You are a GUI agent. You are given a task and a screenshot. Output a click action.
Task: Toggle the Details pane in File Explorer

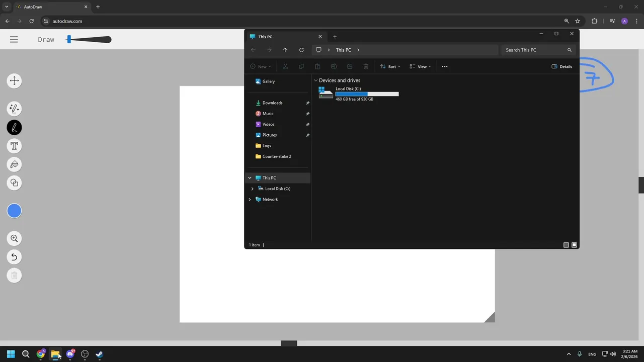tap(562, 66)
